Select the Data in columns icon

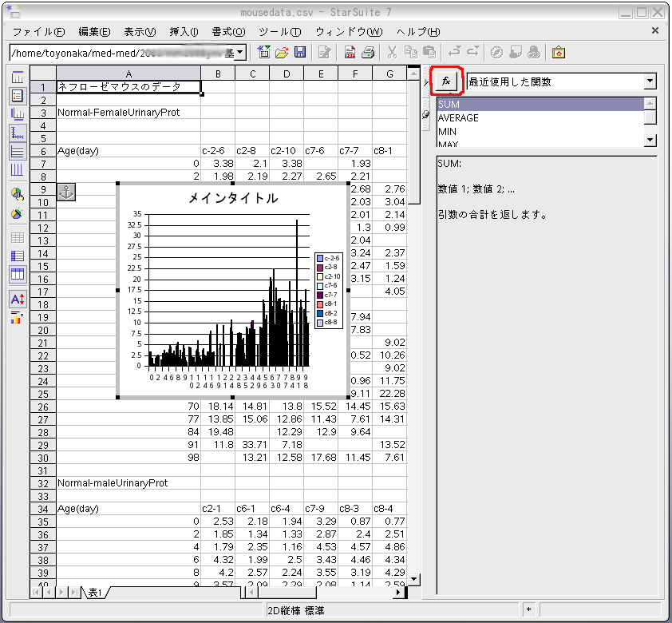point(18,274)
